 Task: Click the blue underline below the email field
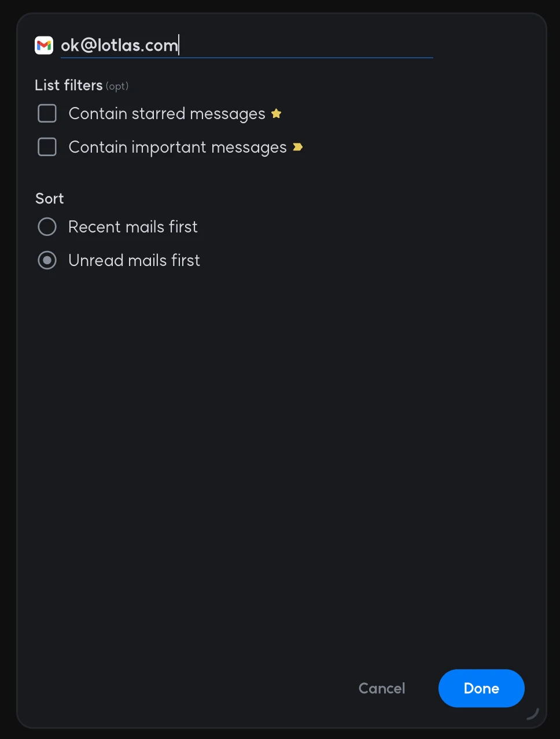pos(246,58)
